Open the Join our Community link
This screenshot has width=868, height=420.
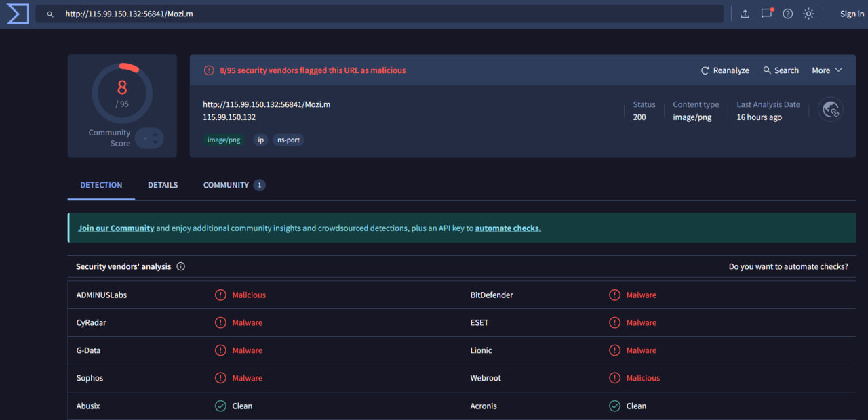(116, 228)
